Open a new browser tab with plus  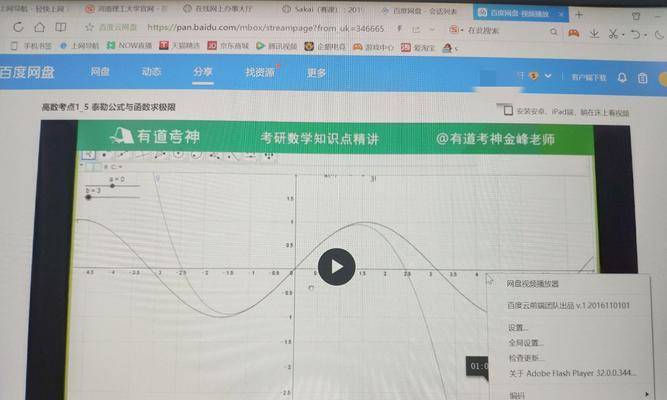tap(579, 15)
